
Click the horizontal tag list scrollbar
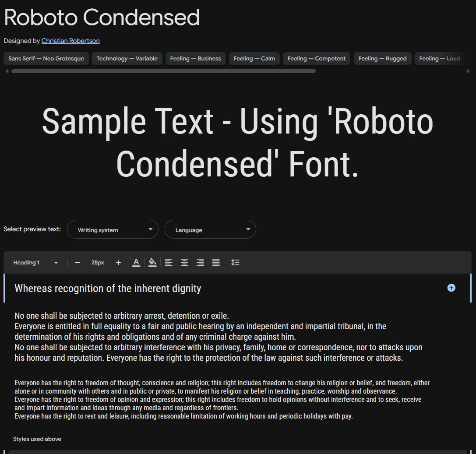164,71
